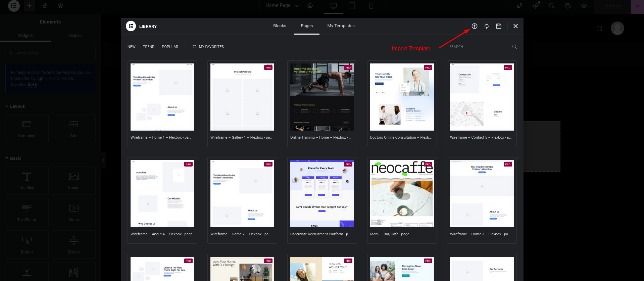
Task: Collapse the Layout section
Action: tap(15, 106)
